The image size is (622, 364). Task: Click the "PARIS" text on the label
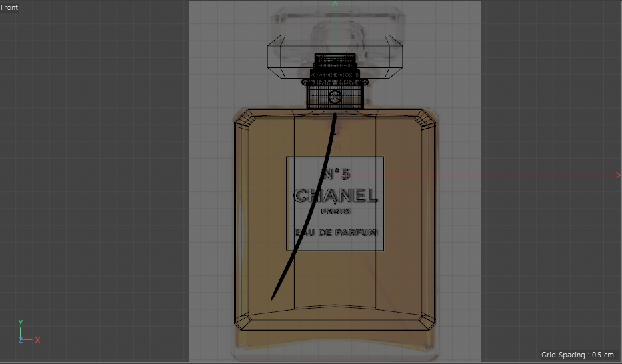335,211
